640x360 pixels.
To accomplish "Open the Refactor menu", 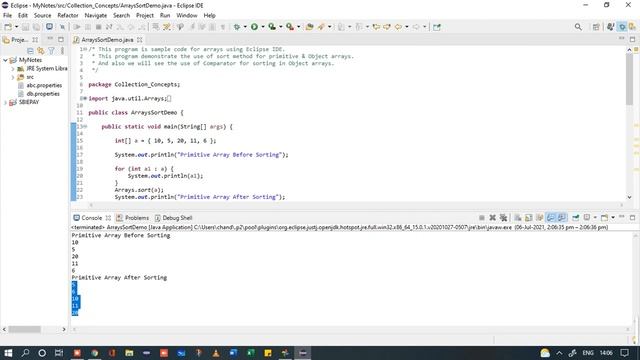I will (68, 16).
